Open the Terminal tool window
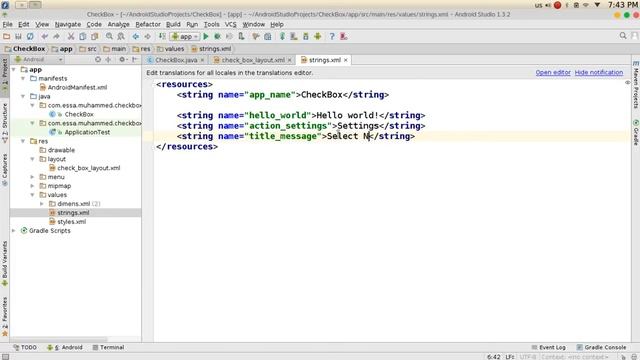The image size is (640, 360). click(108, 347)
